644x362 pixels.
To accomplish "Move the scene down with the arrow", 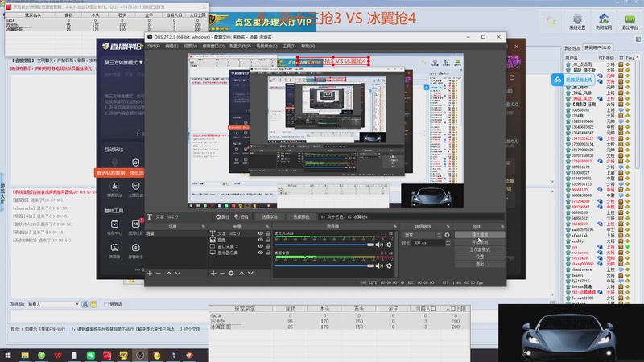I will (178, 274).
